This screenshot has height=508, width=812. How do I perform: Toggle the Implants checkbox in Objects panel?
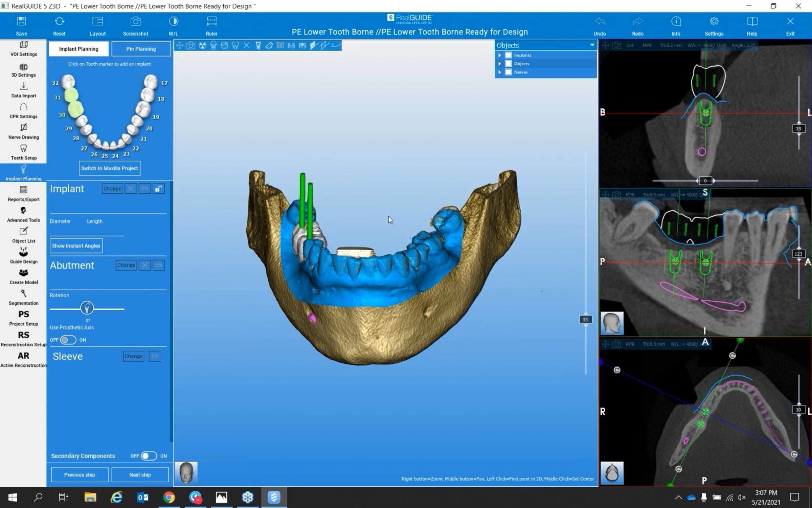(508, 55)
